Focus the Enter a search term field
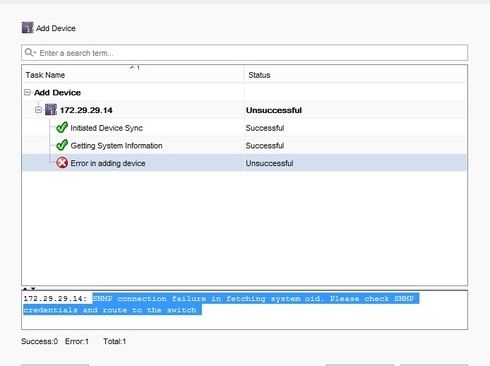Screen dimensions: 490x366 pyautogui.click(x=244, y=53)
